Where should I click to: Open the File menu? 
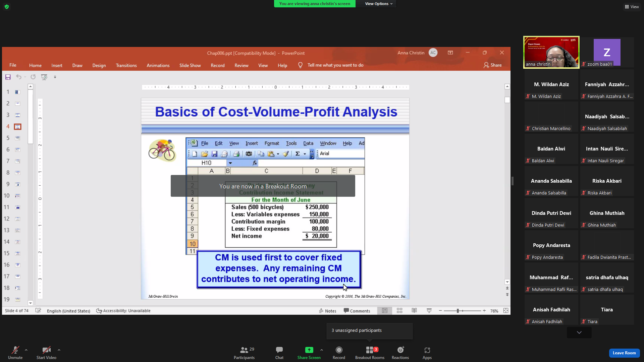pos(13,65)
